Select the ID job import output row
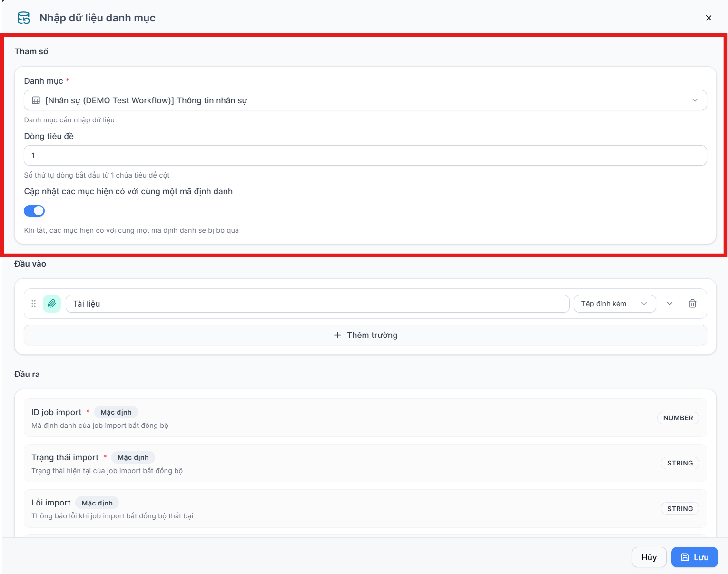The height and width of the screenshot is (574, 728). pos(365,418)
